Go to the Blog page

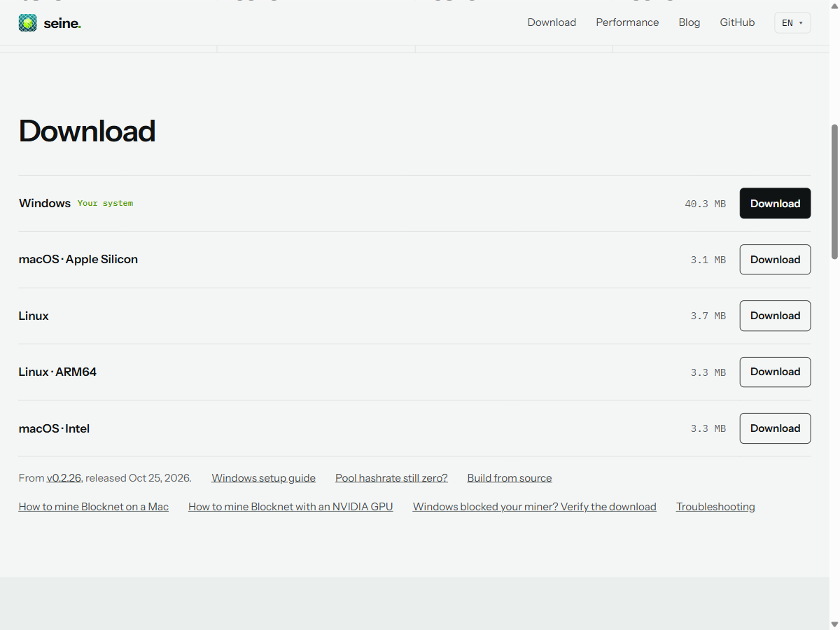click(x=689, y=22)
